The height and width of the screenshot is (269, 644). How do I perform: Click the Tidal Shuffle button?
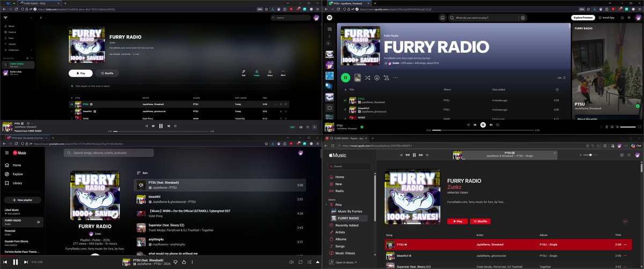[107, 73]
